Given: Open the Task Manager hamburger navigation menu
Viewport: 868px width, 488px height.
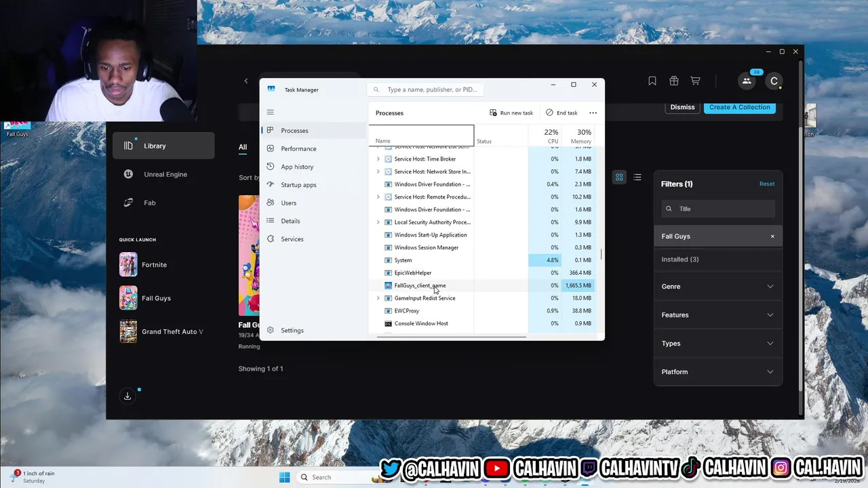Looking at the screenshot, I should pos(270,112).
